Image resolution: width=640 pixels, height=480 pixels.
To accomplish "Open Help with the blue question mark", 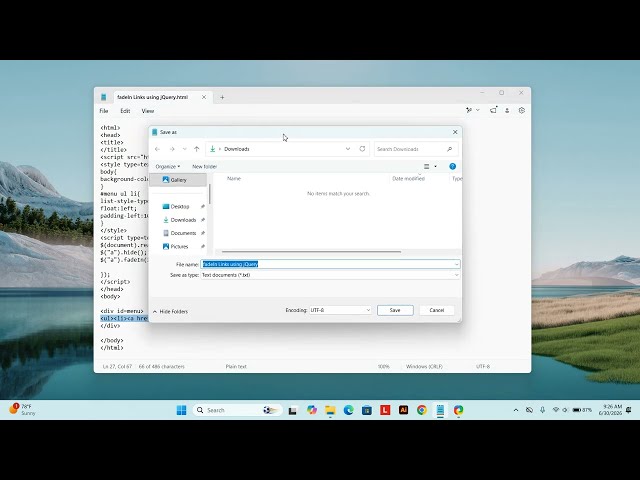I will (452, 167).
